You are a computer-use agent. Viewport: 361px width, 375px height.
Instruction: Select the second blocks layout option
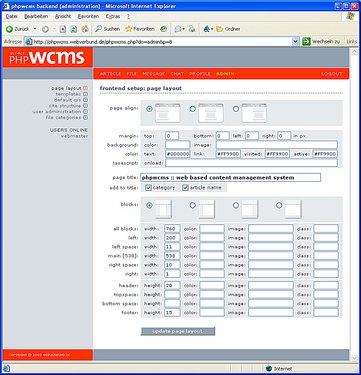tap(192, 205)
